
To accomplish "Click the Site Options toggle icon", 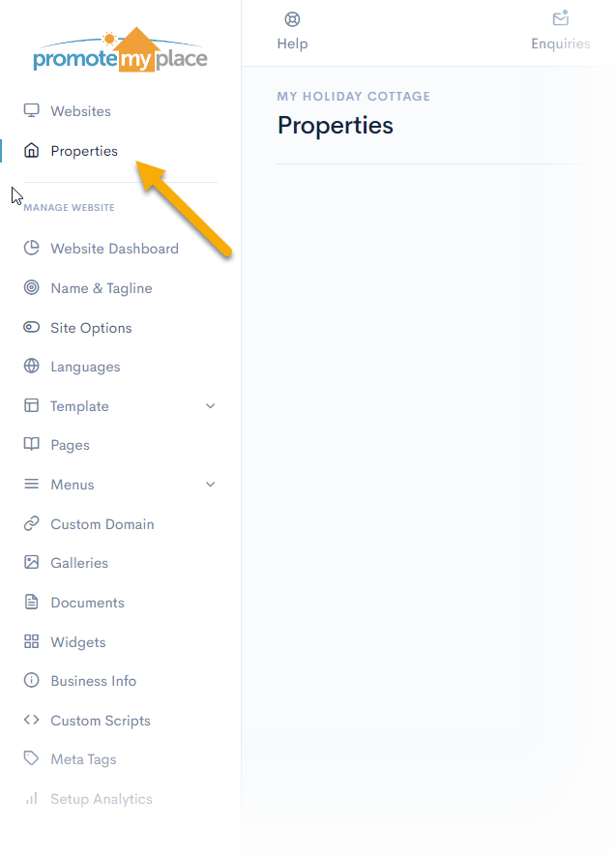I will pos(32,328).
